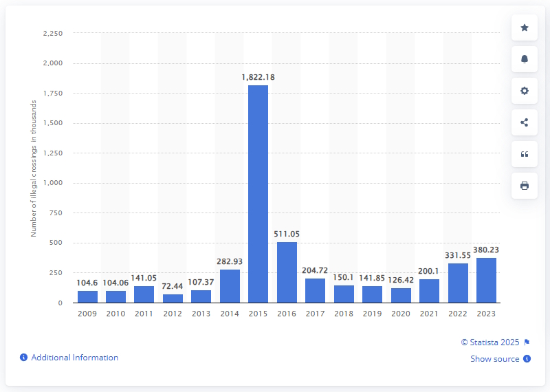Click the flag icon next to Statista 2025
550x392 pixels.
coord(527,342)
